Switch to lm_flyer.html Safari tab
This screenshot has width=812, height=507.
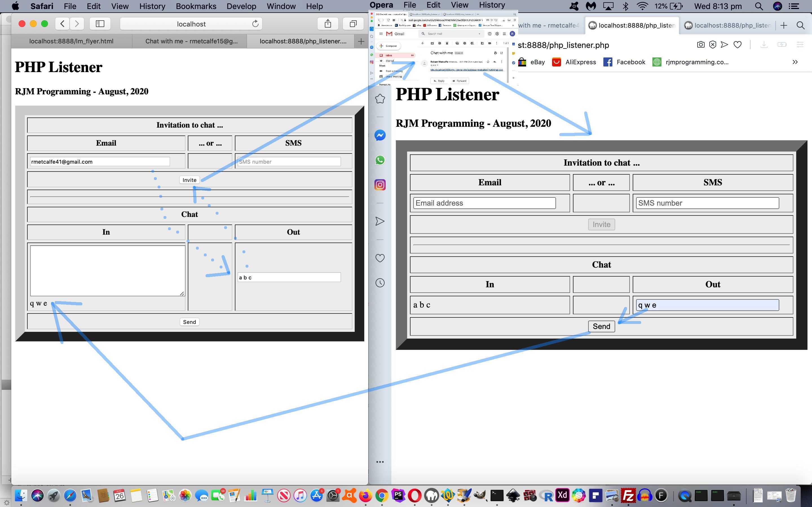click(x=71, y=41)
